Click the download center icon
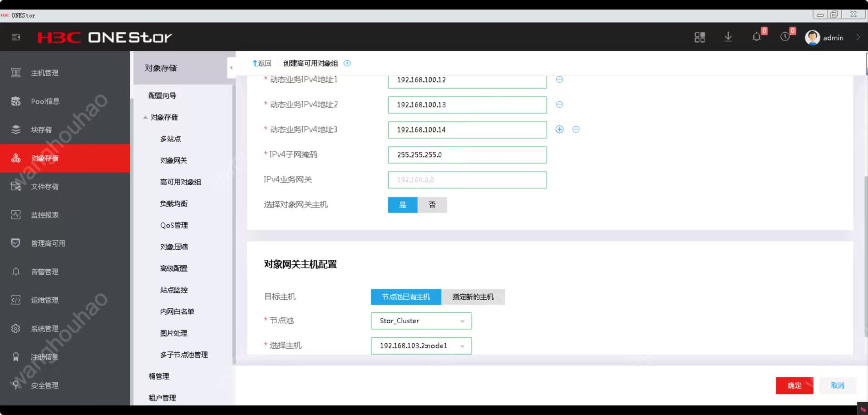This screenshot has width=868, height=415. click(728, 37)
